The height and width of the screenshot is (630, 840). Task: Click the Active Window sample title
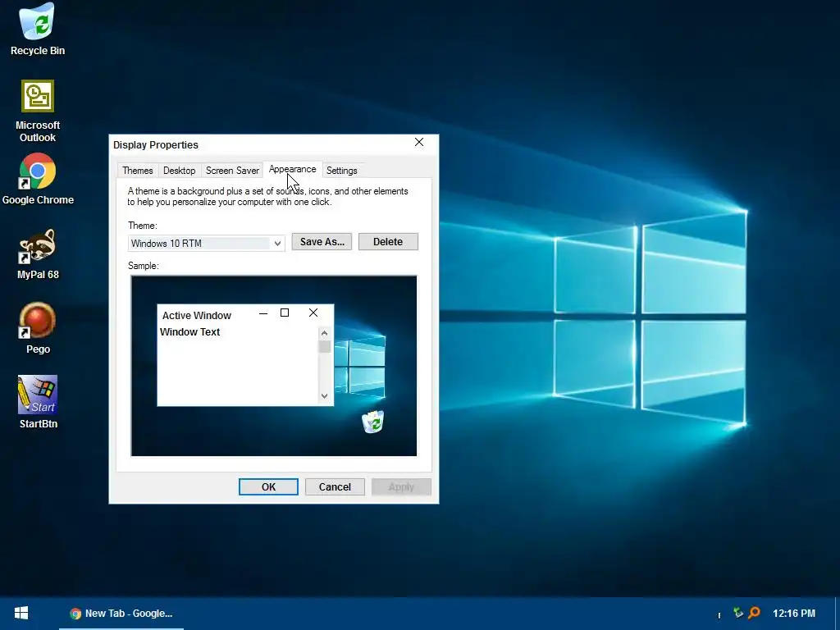tap(197, 316)
